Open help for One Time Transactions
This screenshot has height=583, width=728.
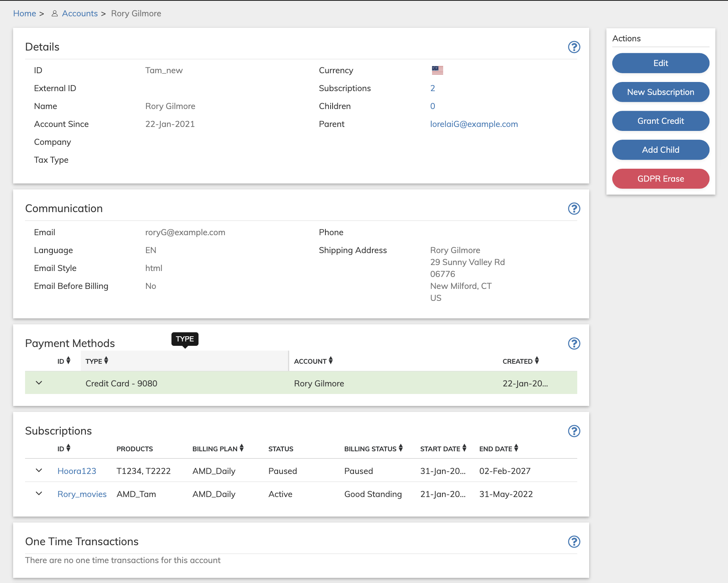574,542
